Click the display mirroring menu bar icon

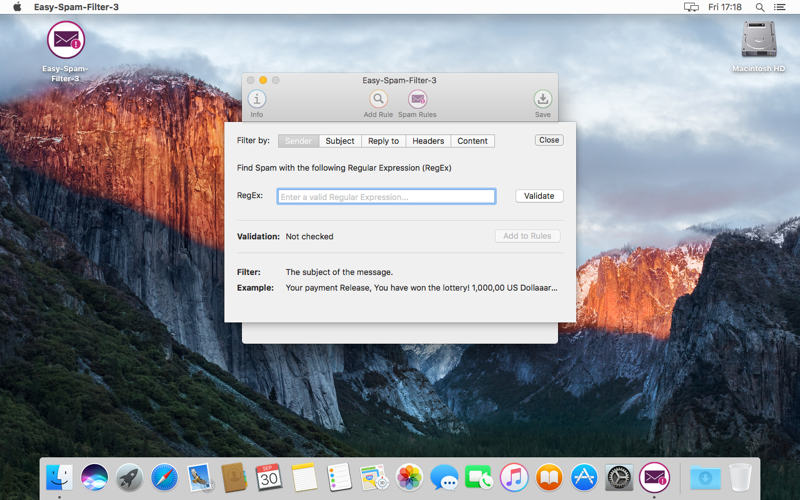(691, 7)
